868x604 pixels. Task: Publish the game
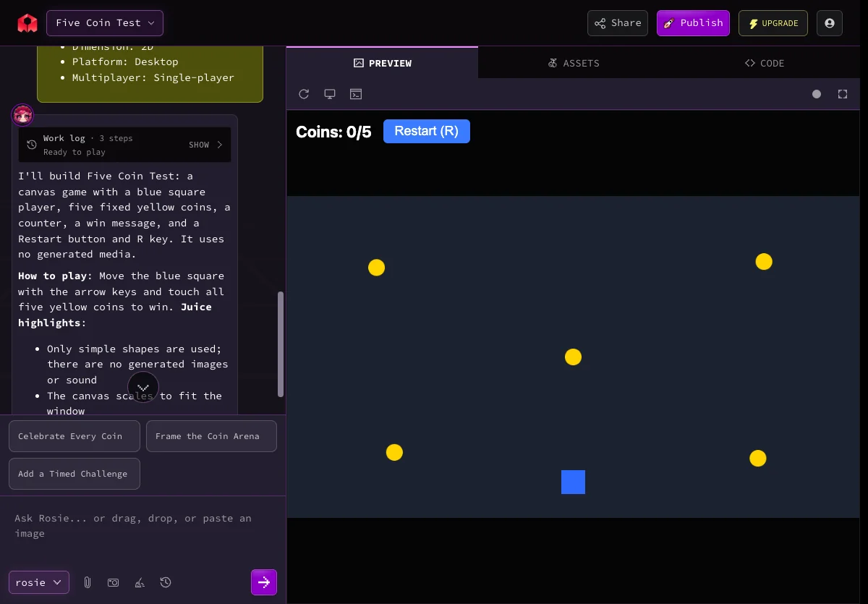pyautogui.click(x=693, y=23)
